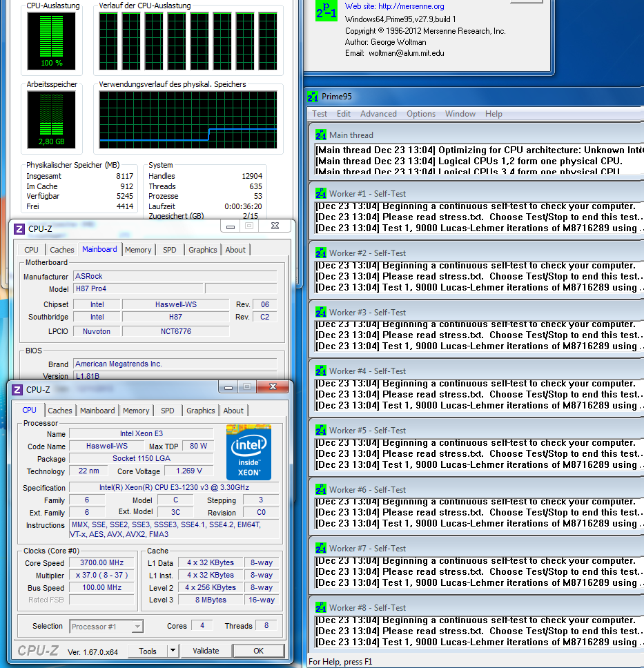The height and width of the screenshot is (668, 644).
Task: Select Memory tab in back CPU-Z window
Action: 138,250
